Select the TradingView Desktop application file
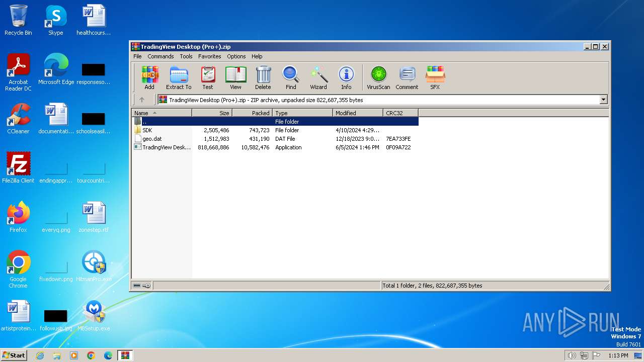 [275, 147]
